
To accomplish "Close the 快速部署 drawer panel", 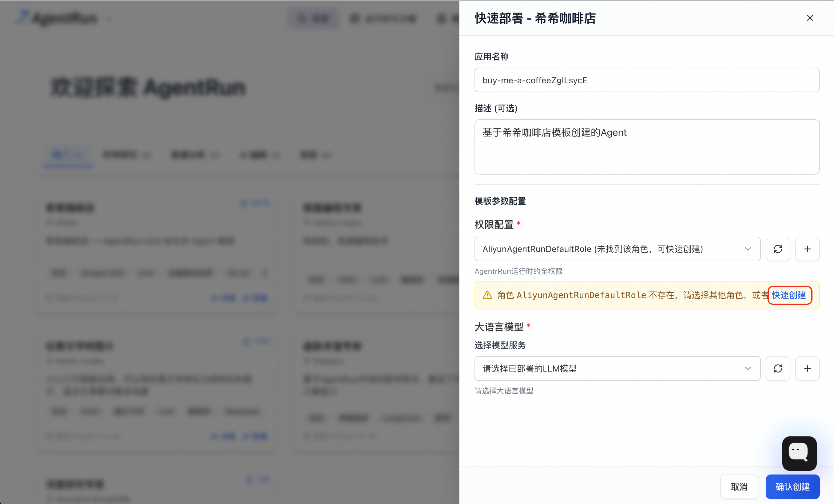I will point(810,18).
